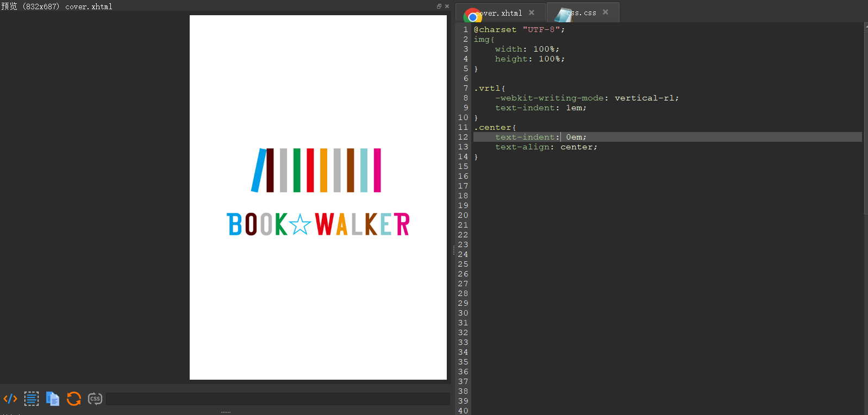868x415 pixels.
Task: Reload the preview with orange refresh icon
Action: tap(74, 399)
